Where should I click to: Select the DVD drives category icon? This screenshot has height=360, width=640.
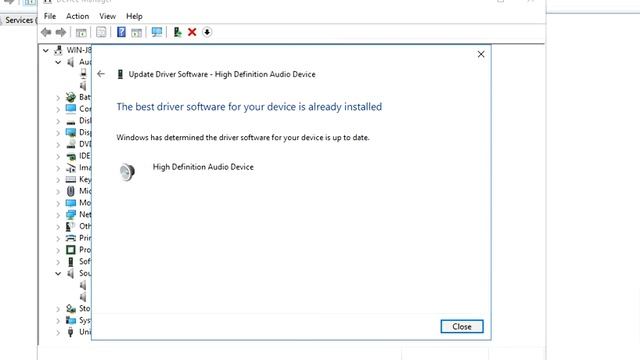(71, 144)
